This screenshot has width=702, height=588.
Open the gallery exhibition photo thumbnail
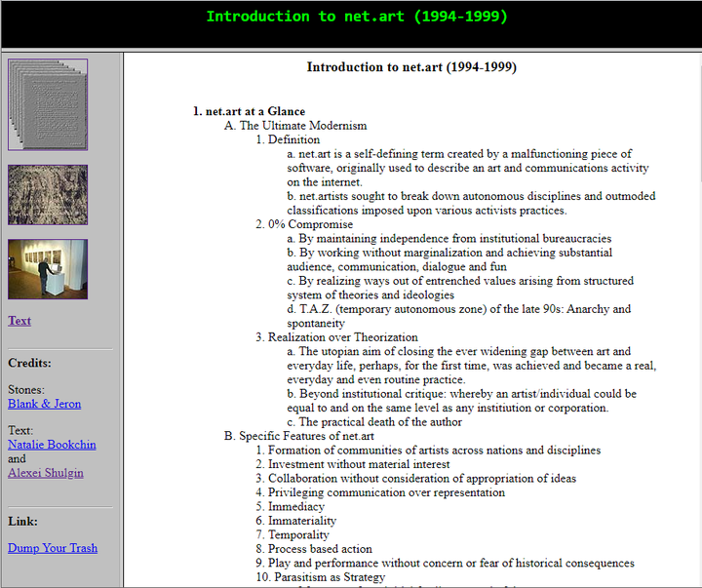[48, 269]
